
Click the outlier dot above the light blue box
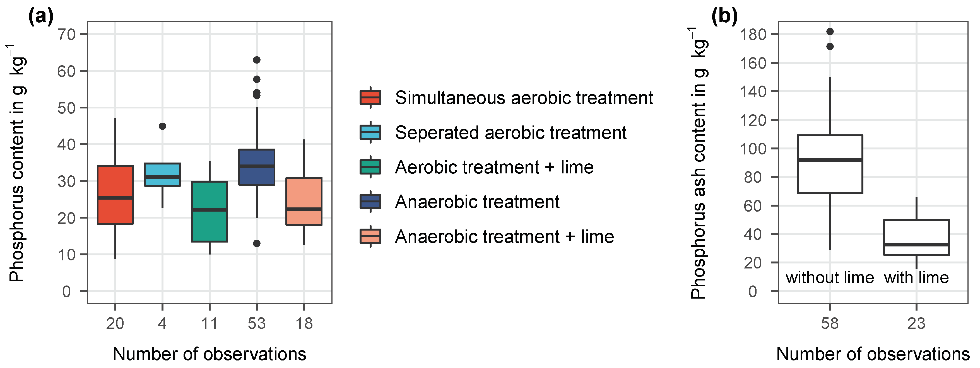[162, 126]
